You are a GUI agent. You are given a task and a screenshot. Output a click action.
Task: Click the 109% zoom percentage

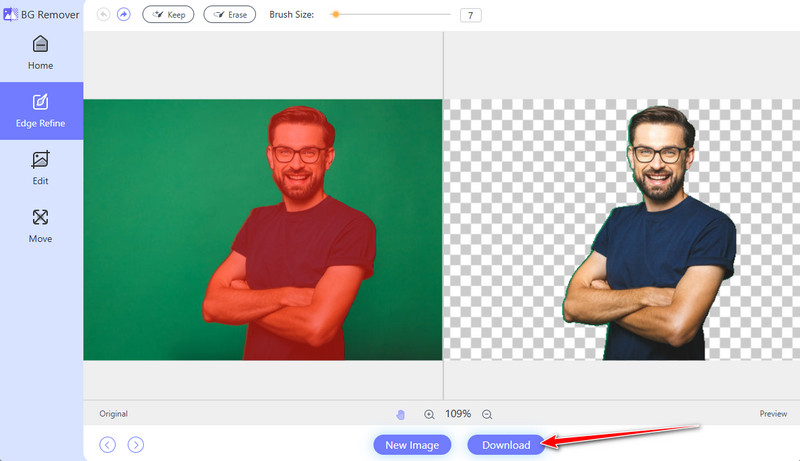click(x=458, y=414)
